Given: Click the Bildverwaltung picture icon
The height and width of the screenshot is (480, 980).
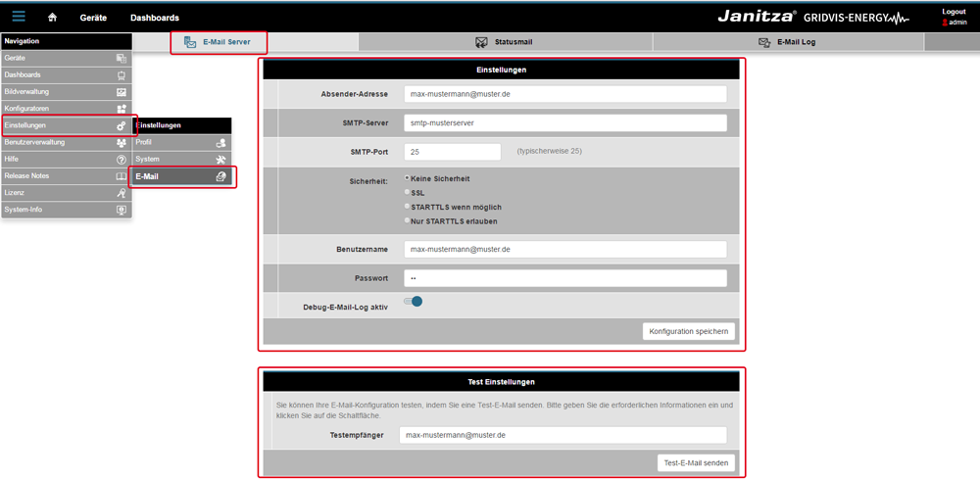Looking at the screenshot, I should 122,92.
